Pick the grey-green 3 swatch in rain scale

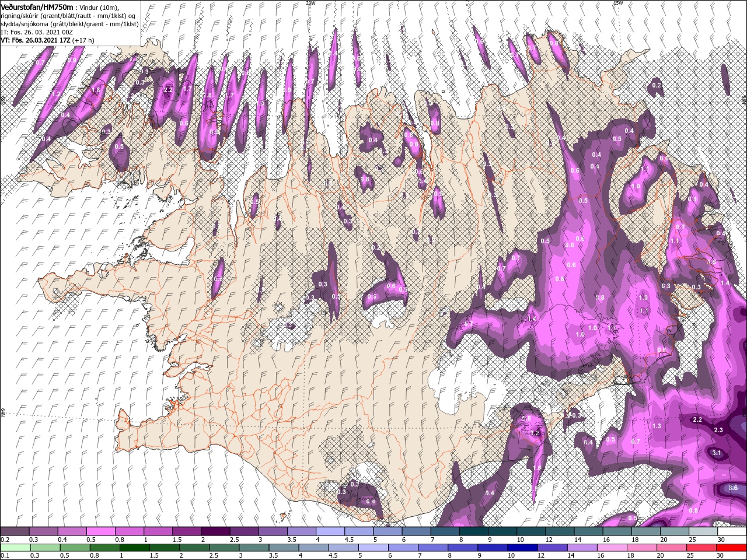click(254, 548)
